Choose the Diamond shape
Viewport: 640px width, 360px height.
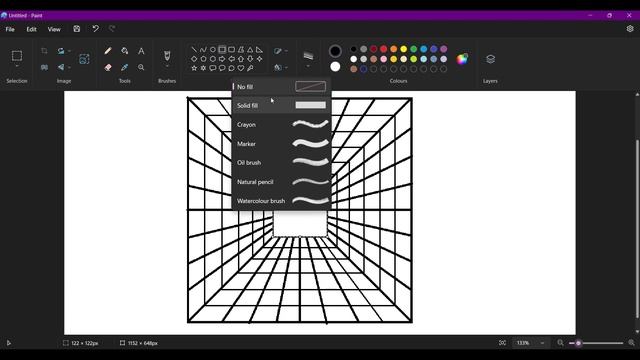(x=194, y=59)
